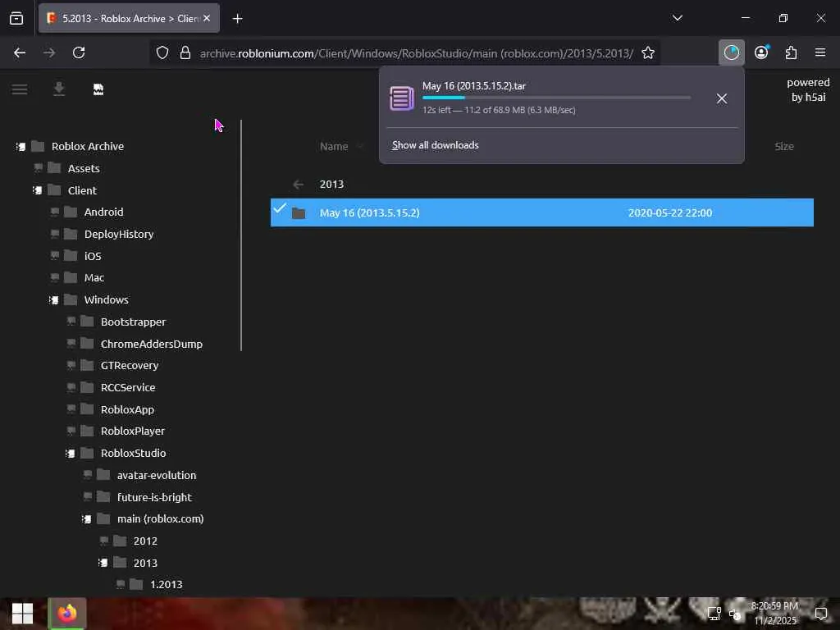This screenshot has width=840, height=630.
Task: Collapse the main (roblox.com) tree node
Action: pyautogui.click(x=87, y=519)
